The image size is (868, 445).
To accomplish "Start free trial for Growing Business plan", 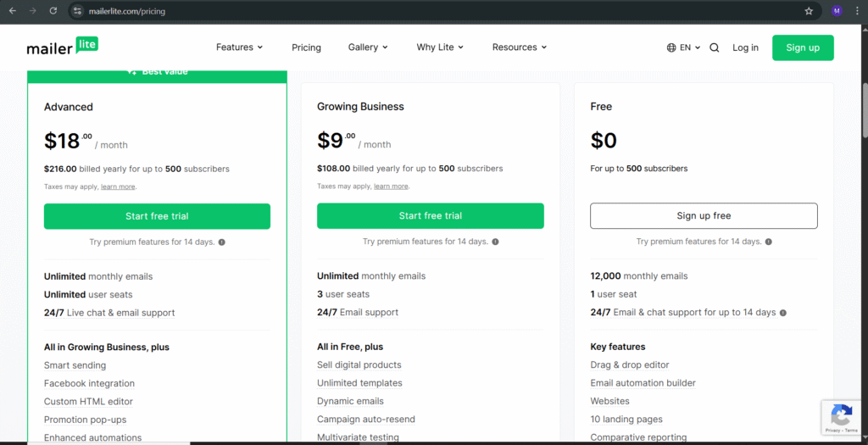I will coord(430,216).
